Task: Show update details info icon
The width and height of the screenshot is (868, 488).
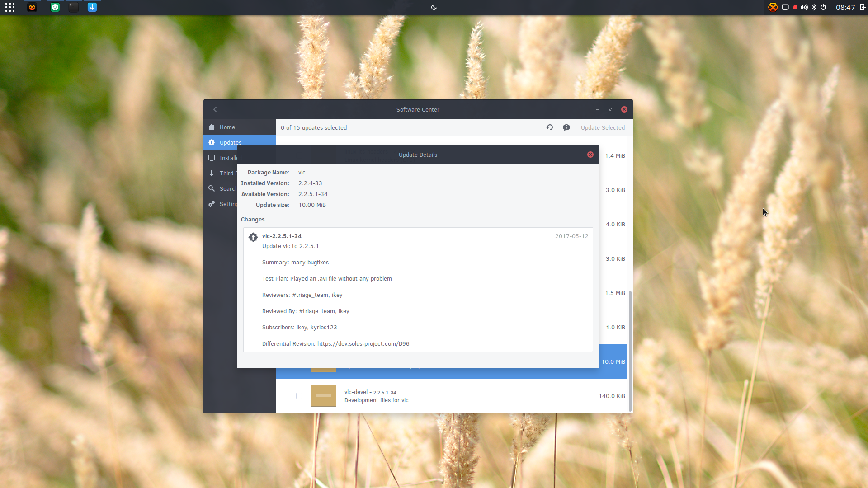Action: (566, 127)
